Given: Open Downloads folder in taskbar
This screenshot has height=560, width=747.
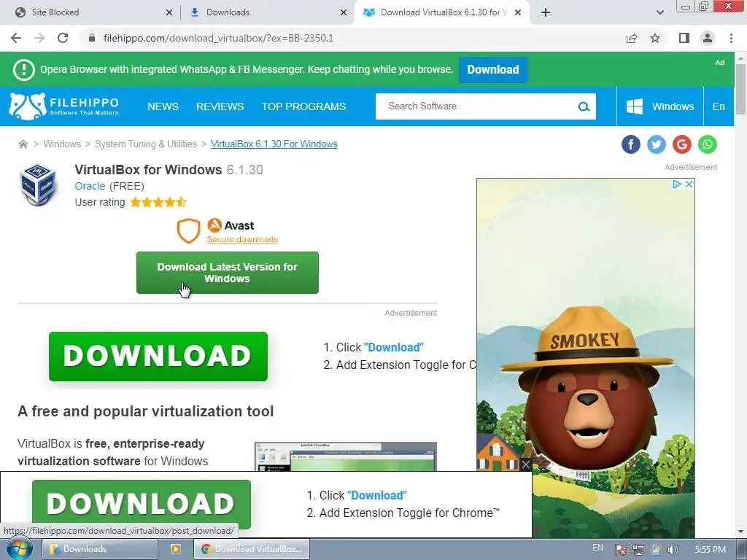Looking at the screenshot, I should pyautogui.click(x=99, y=549).
